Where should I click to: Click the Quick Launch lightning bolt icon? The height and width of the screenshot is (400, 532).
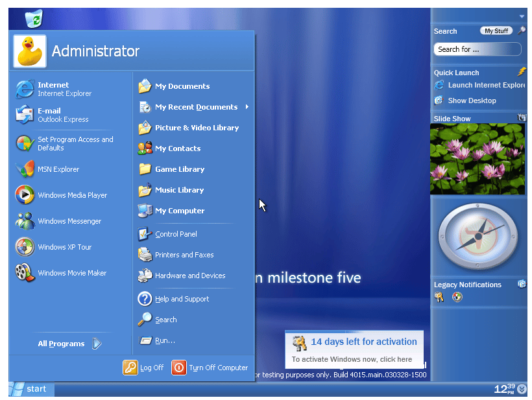(522, 72)
